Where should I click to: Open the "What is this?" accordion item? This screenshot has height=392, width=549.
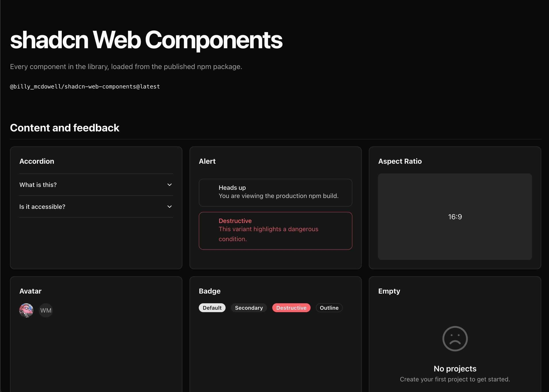click(x=96, y=185)
